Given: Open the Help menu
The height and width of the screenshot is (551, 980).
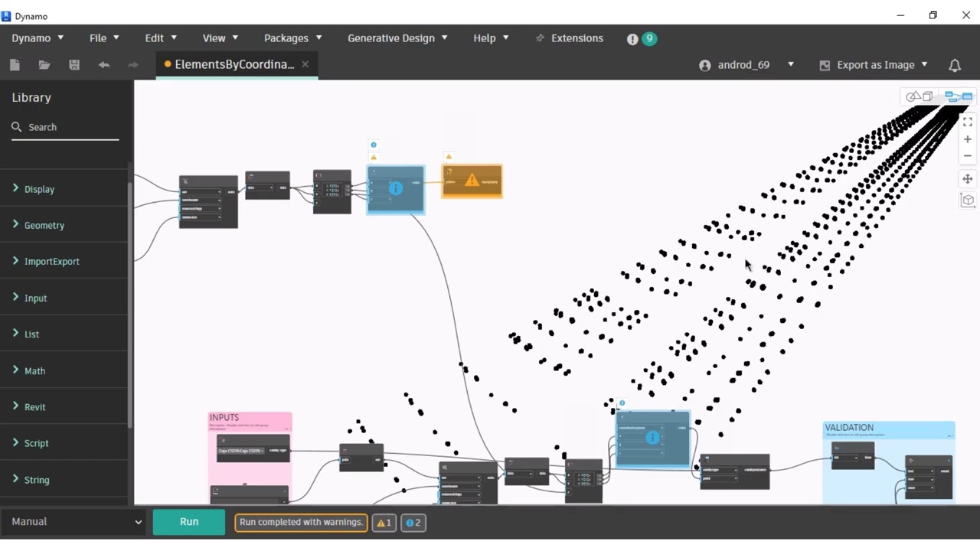Looking at the screenshot, I should (x=491, y=38).
